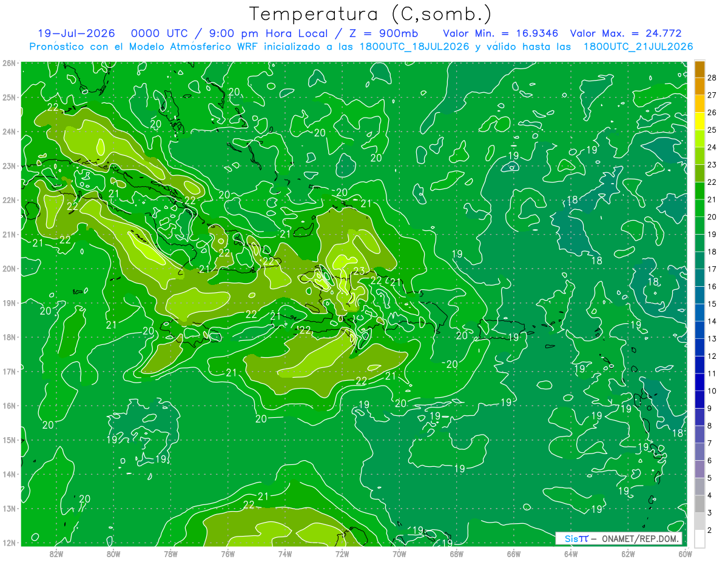
Task: Pick color bar segment between 14 and 15
Action: [699, 313]
